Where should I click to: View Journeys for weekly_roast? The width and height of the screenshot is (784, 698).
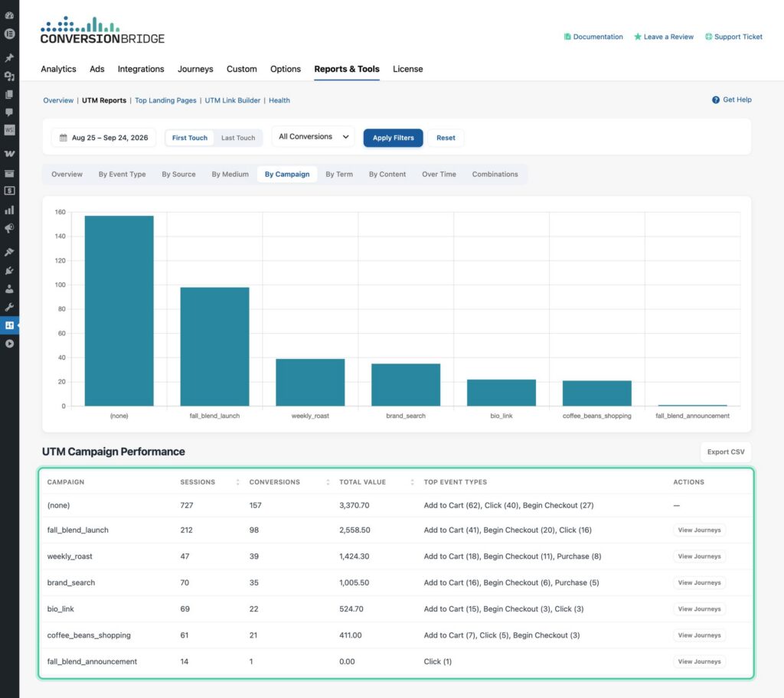coord(699,556)
